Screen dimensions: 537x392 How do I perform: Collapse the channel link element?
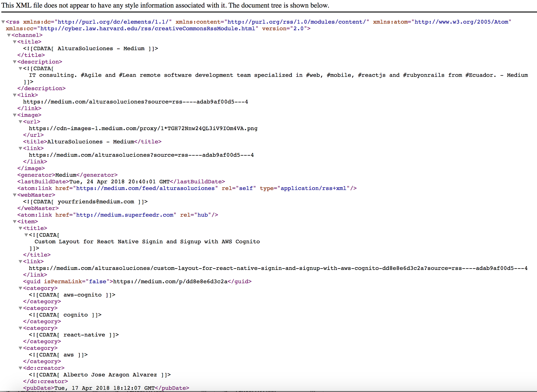(x=15, y=95)
